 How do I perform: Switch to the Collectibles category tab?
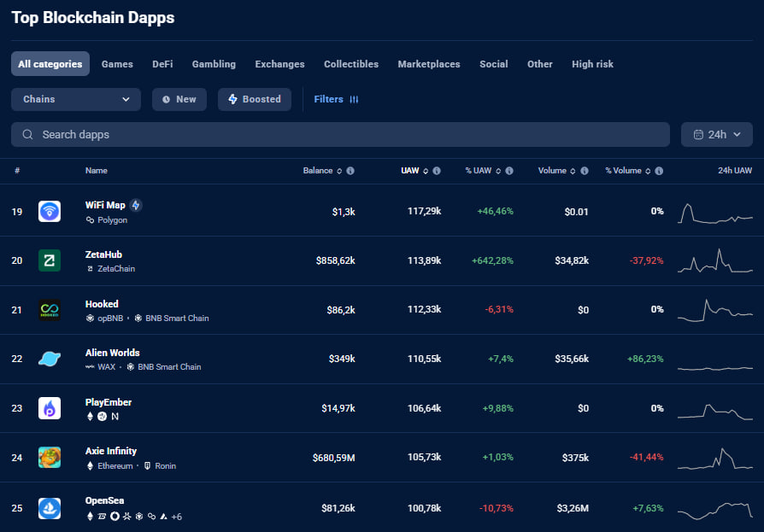coord(351,64)
